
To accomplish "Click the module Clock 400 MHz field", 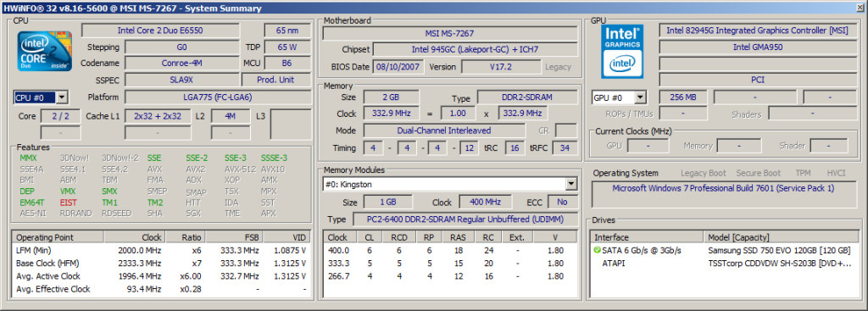I will pos(486,202).
